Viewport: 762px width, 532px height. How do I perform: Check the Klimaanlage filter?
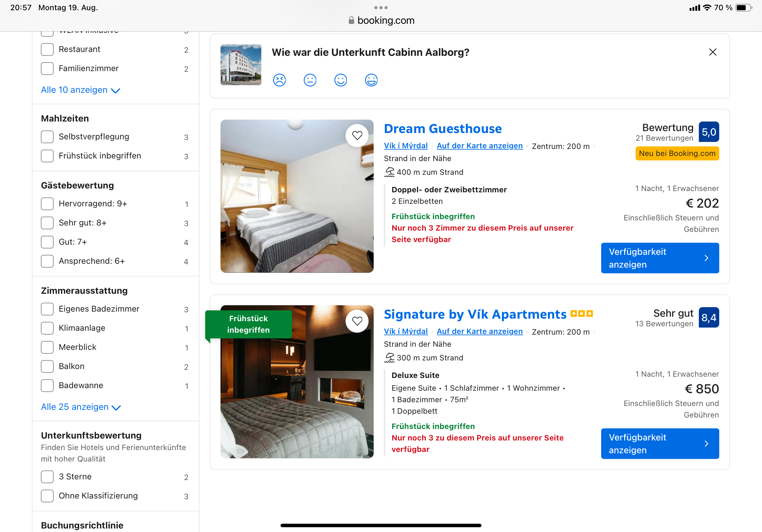click(x=47, y=328)
